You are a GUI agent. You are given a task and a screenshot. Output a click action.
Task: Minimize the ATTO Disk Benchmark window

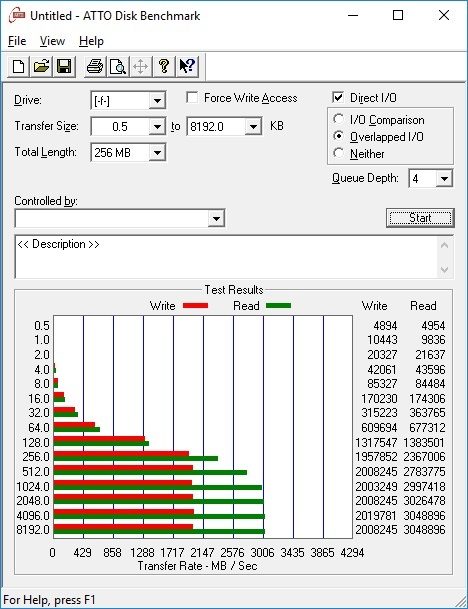(x=353, y=16)
